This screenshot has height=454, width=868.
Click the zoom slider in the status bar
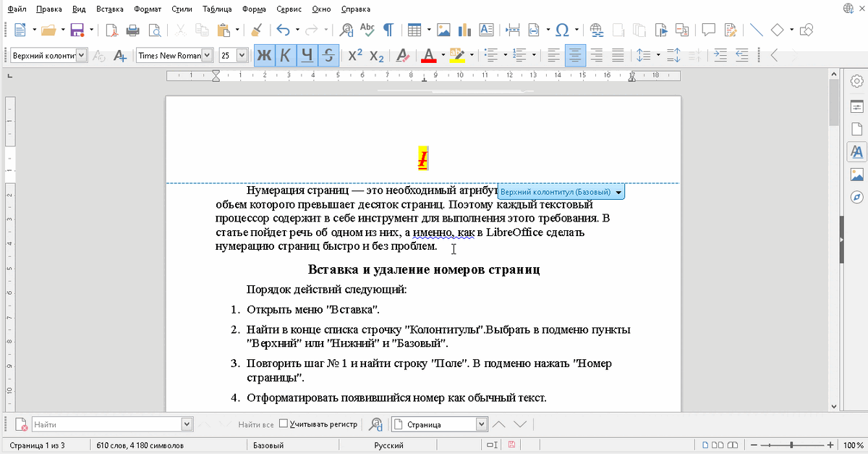click(x=791, y=445)
